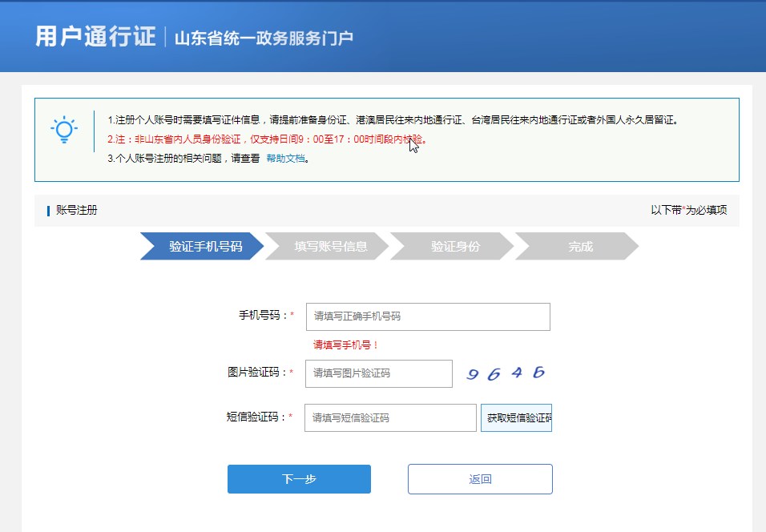Viewport: 766px width, 532px height.
Task: Select the 验证手机号码 step
Action: [204, 247]
